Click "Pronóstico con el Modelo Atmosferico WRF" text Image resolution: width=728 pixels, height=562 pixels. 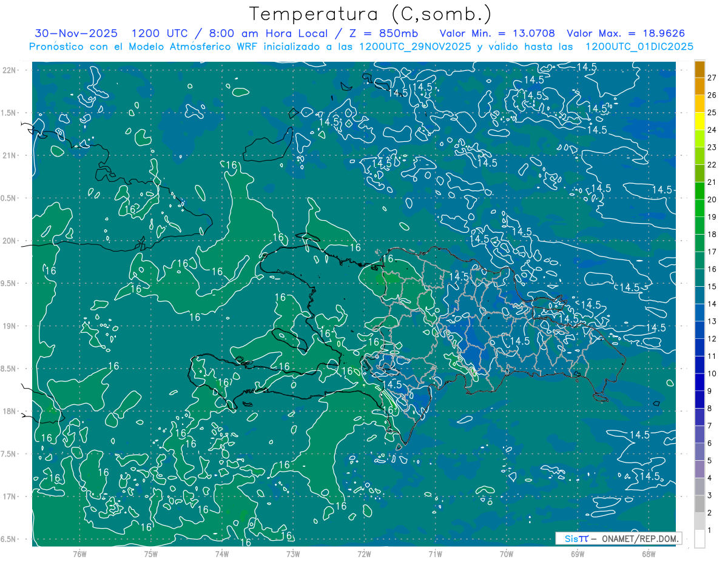144,47
